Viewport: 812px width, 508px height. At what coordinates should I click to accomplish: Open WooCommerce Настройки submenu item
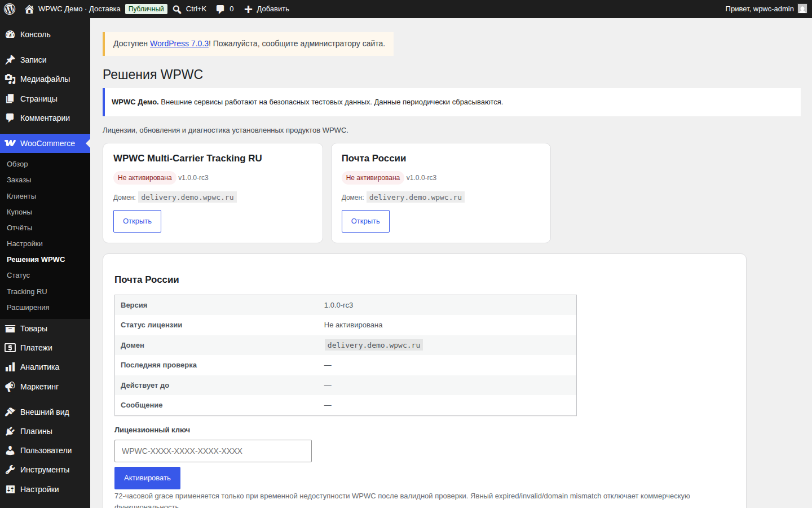[25, 244]
